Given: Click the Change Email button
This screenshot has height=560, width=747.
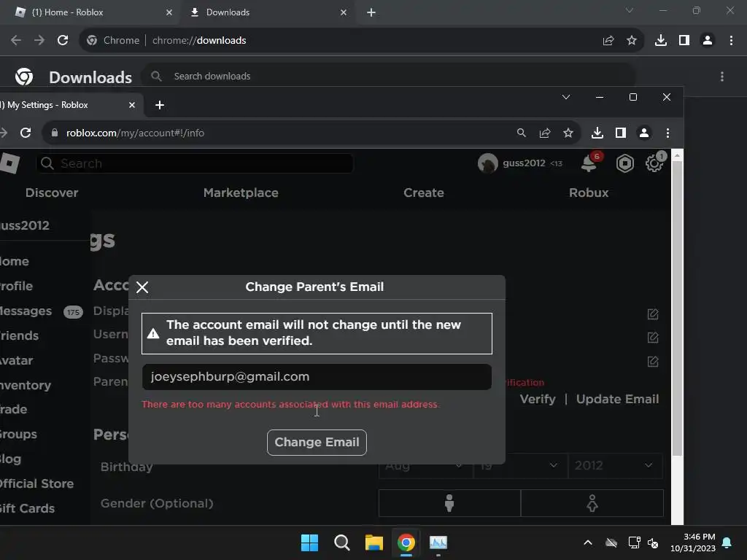Looking at the screenshot, I should point(317,443).
